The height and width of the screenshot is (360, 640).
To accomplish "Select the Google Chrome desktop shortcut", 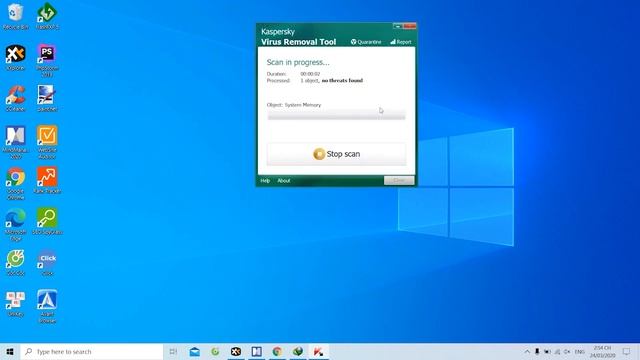I will pyautogui.click(x=16, y=183).
